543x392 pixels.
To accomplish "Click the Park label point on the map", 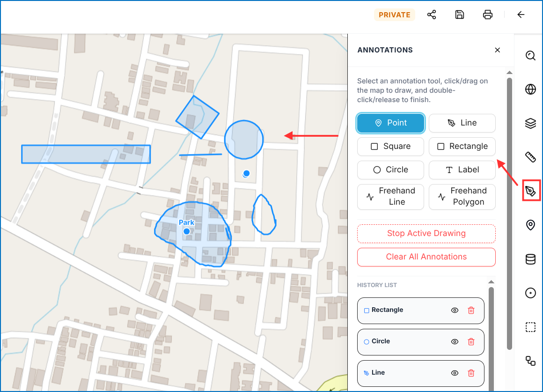I will point(187,231).
